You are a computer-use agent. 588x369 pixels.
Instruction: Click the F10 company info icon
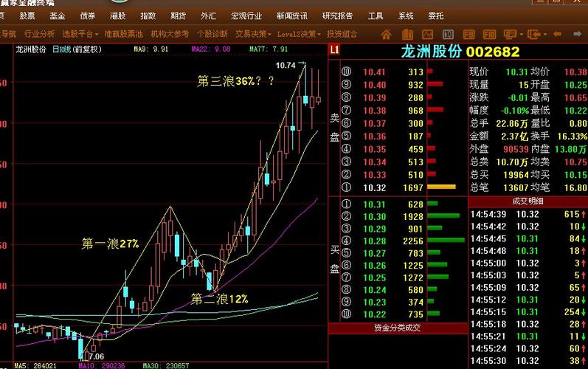(489, 35)
